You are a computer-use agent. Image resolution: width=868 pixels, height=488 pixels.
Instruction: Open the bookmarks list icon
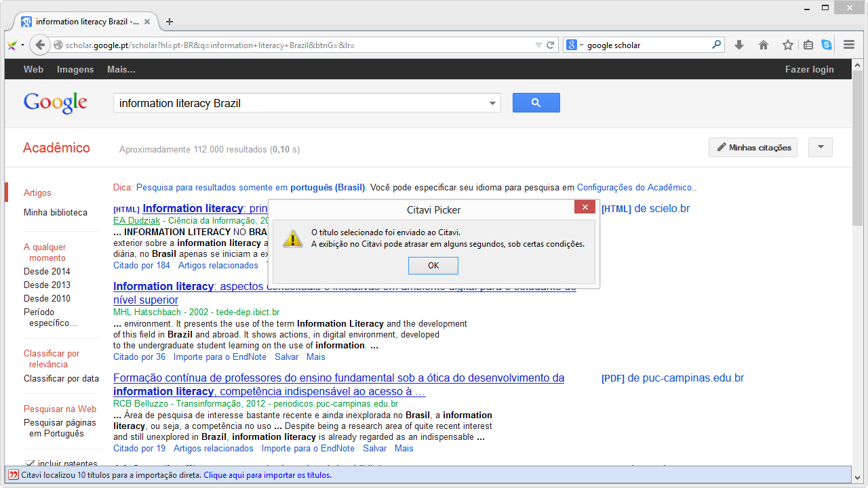coord(808,45)
